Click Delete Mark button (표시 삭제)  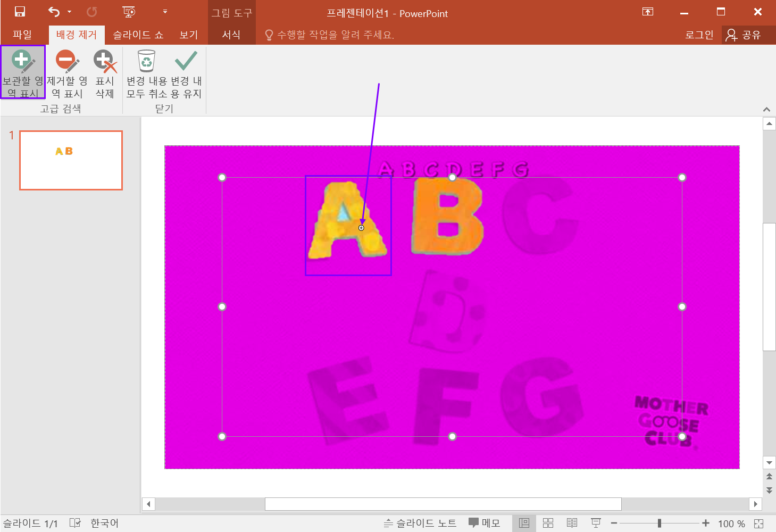pyautogui.click(x=105, y=72)
